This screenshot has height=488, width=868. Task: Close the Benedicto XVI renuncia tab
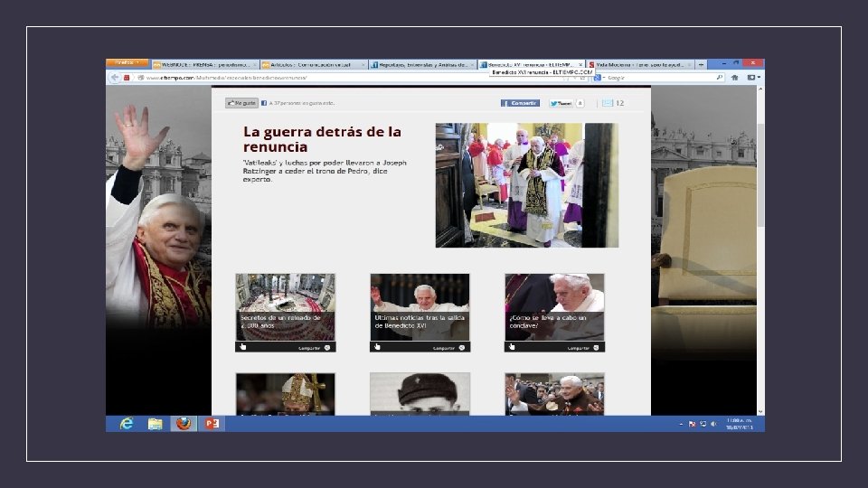(x=580, y=65)
